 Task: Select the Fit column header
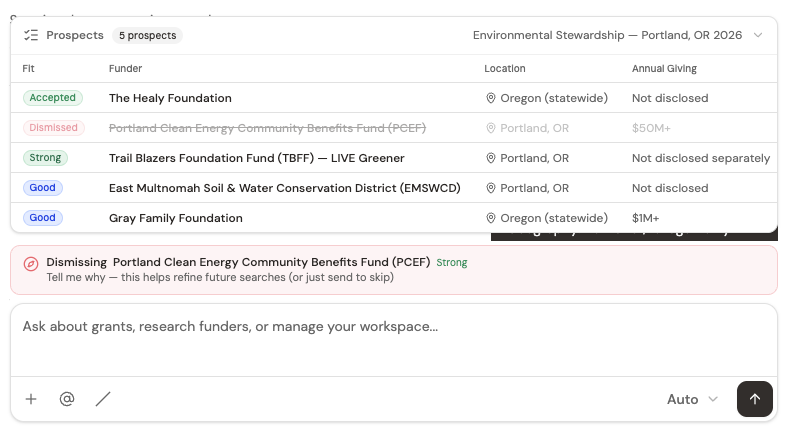(x=28, y=69)
